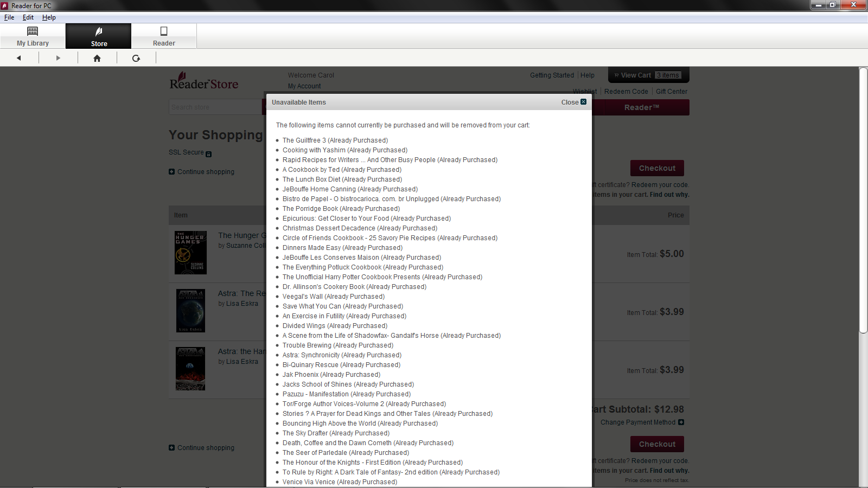This screenshot has height=488, width=868.
Task: Click 'Dr. Allinson's Cookery Book' entry
Action: 354,287
